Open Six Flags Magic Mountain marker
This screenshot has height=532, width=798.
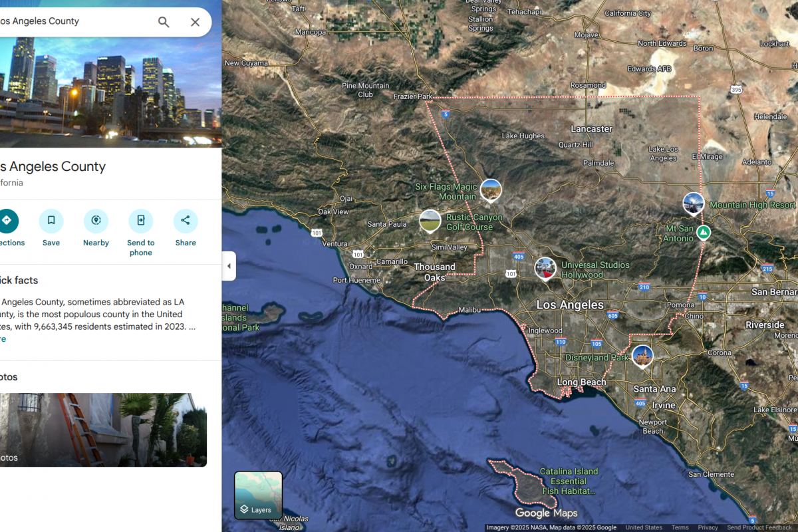tap(491, 190)
